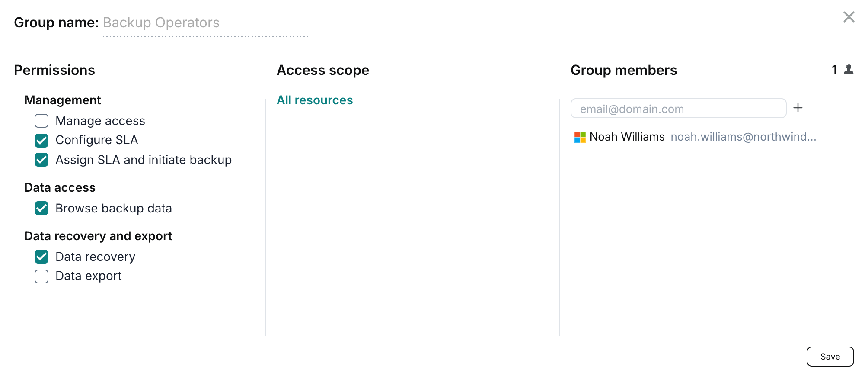The width and height of the screenshot is (868, 373).
Task: Click the group members person icon
Action: click(x=849, y=70)
